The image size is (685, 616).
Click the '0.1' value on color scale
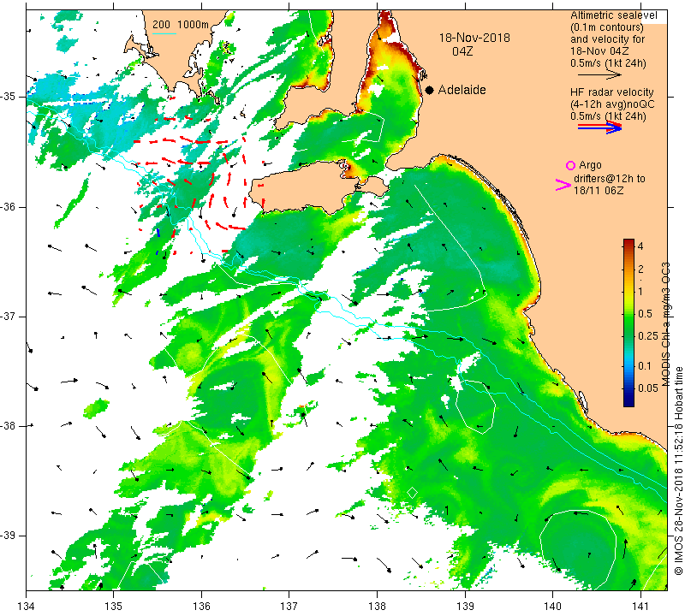pos(645,366)
